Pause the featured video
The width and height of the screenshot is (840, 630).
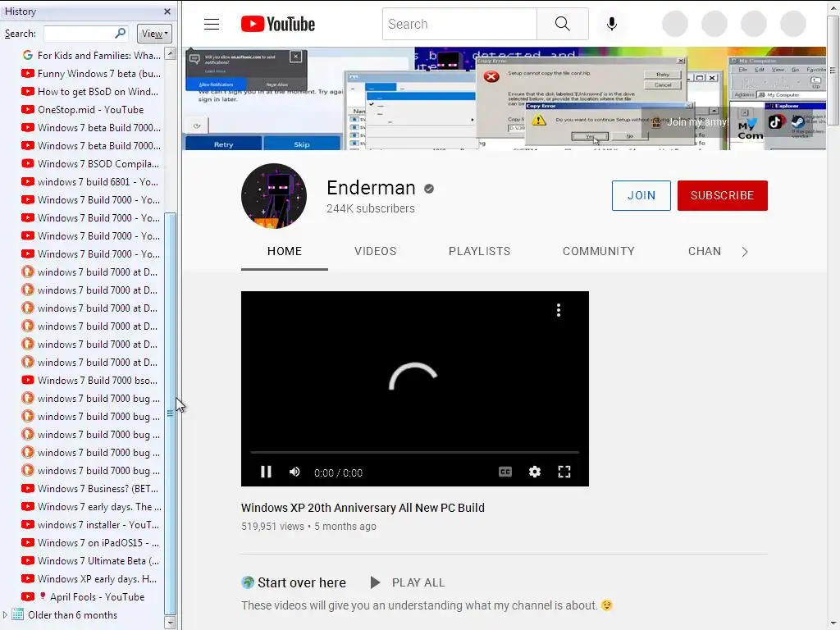[266, 472]
